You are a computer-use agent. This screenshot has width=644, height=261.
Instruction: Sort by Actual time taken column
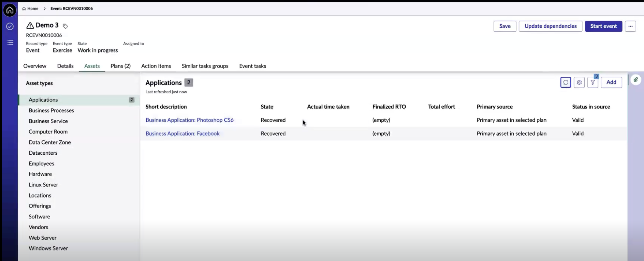[328, 107]
